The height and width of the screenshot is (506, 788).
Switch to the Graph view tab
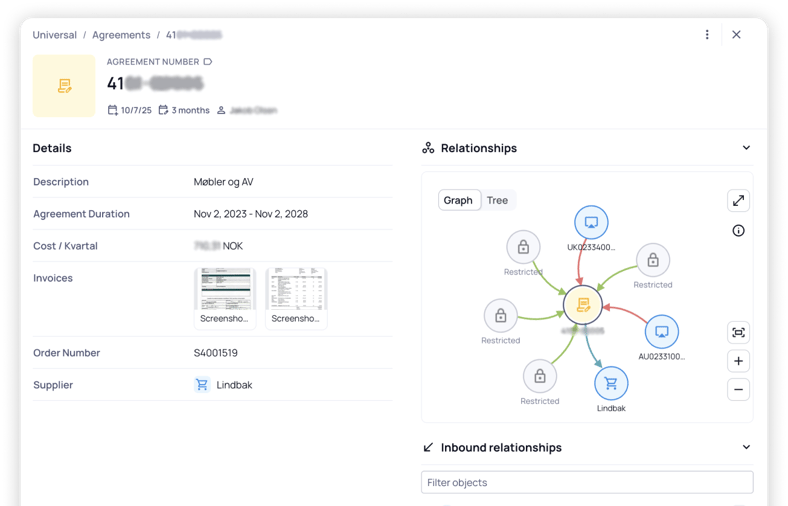[x=458, y=200]
